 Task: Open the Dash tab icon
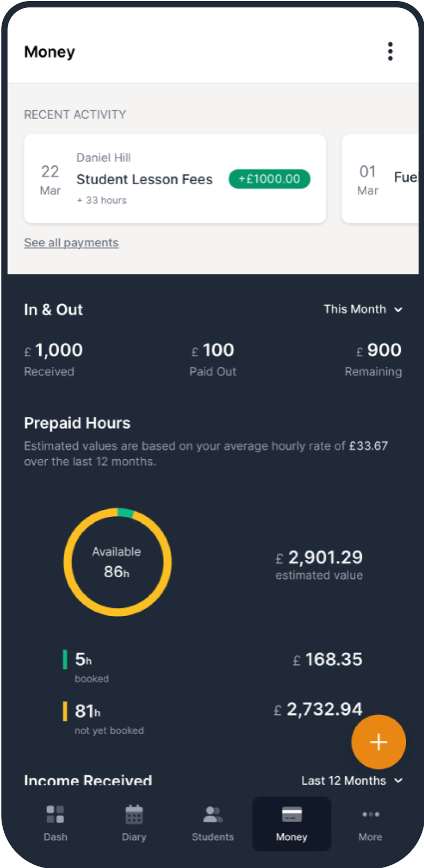(55, 815)
